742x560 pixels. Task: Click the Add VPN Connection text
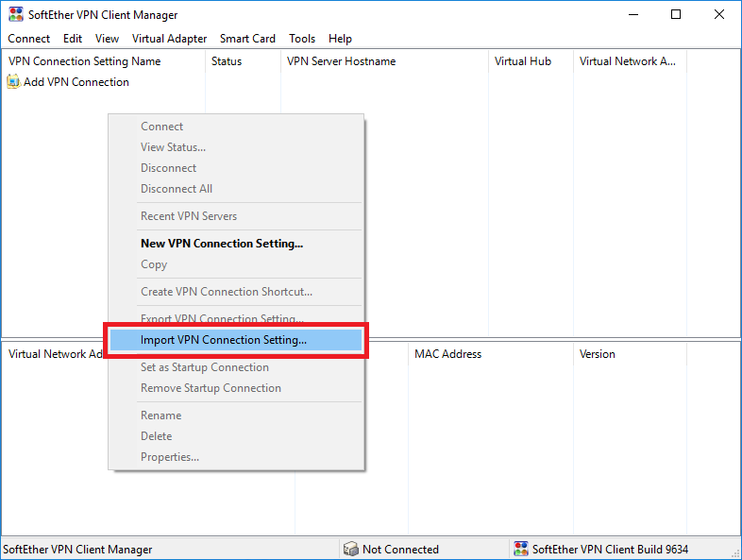pos(76,82)
